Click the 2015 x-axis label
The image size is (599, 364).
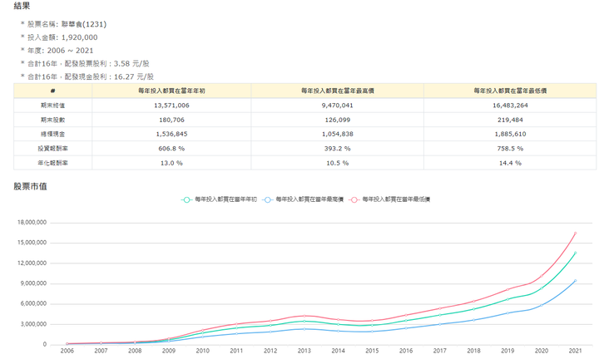[x=372, y=351]
